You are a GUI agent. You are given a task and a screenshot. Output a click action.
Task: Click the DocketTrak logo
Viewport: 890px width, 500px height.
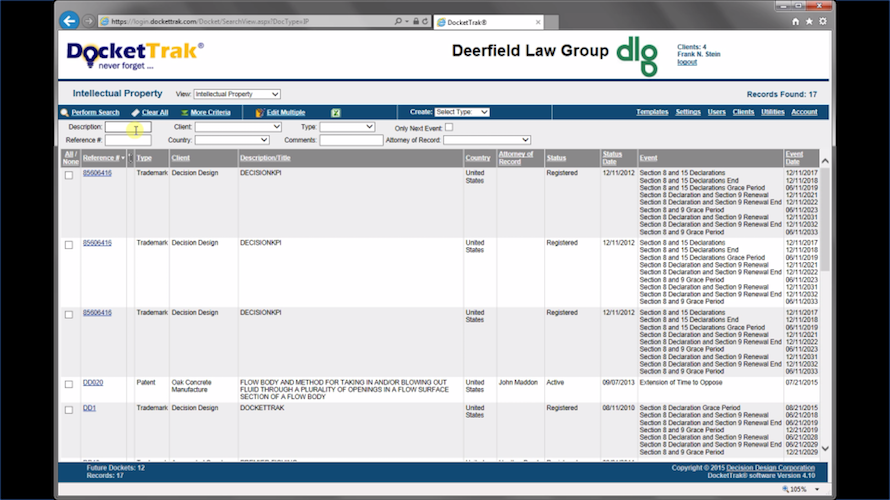[x=135, y=55]
